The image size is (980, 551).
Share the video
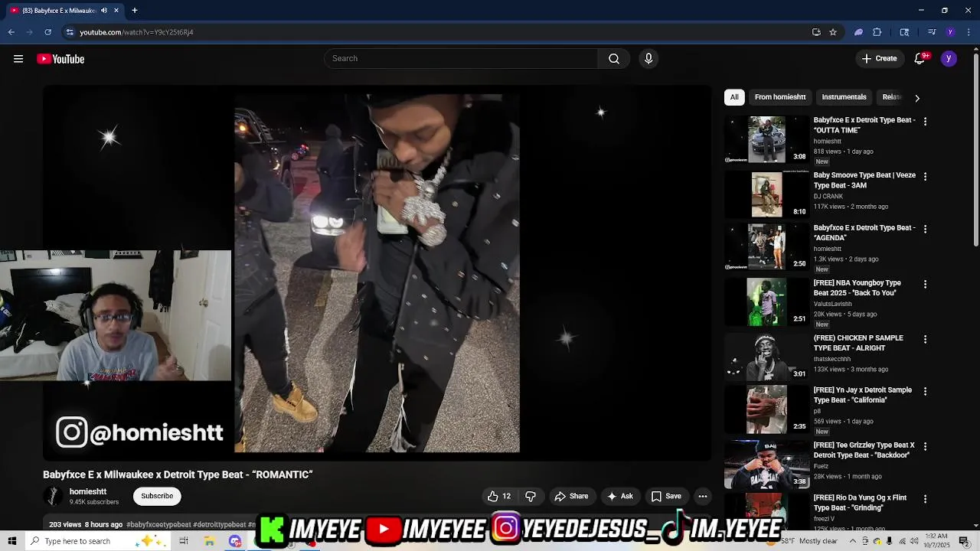tap(572, 496)
